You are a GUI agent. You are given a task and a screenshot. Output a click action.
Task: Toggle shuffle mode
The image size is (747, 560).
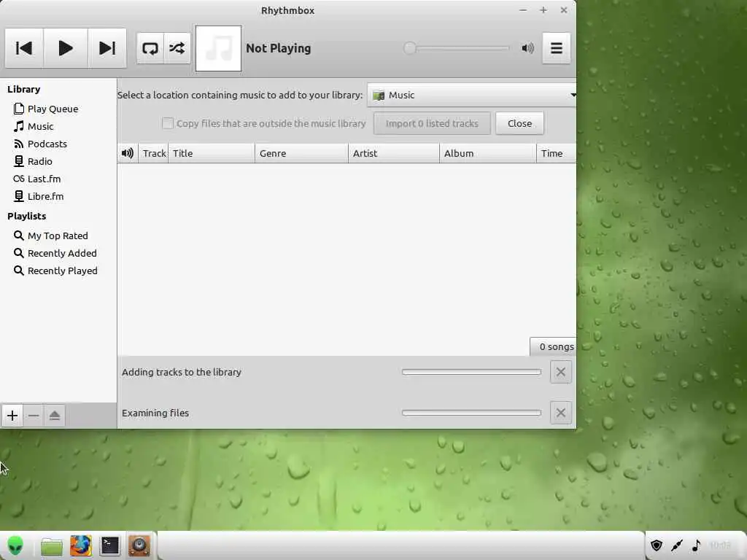[177, 48]
